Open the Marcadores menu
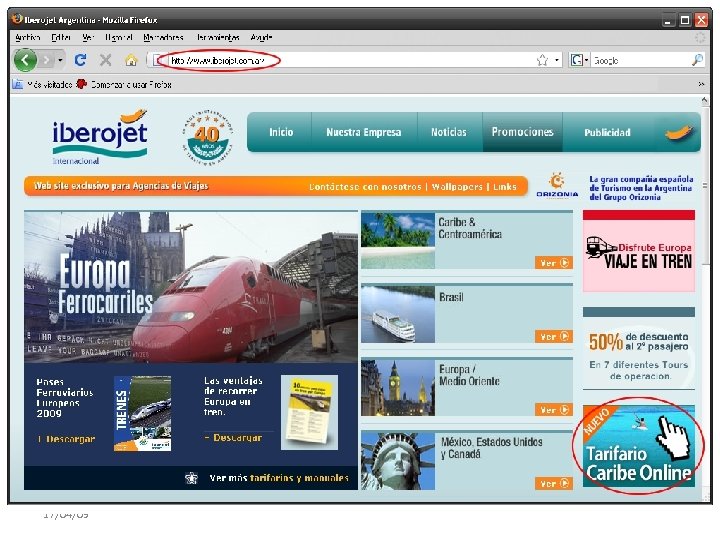720x540 pixels. tap(163, 37)
